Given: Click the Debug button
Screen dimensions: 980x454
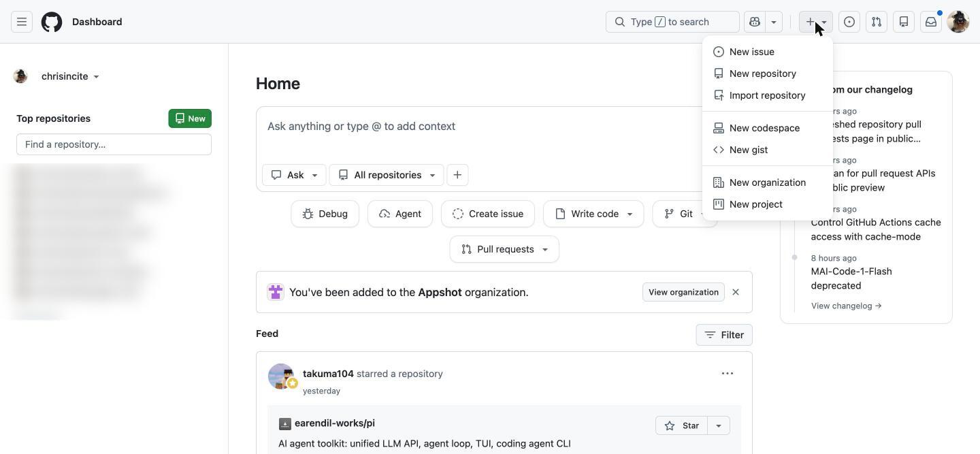Looking at the screenshot, I should pos(325,214).
